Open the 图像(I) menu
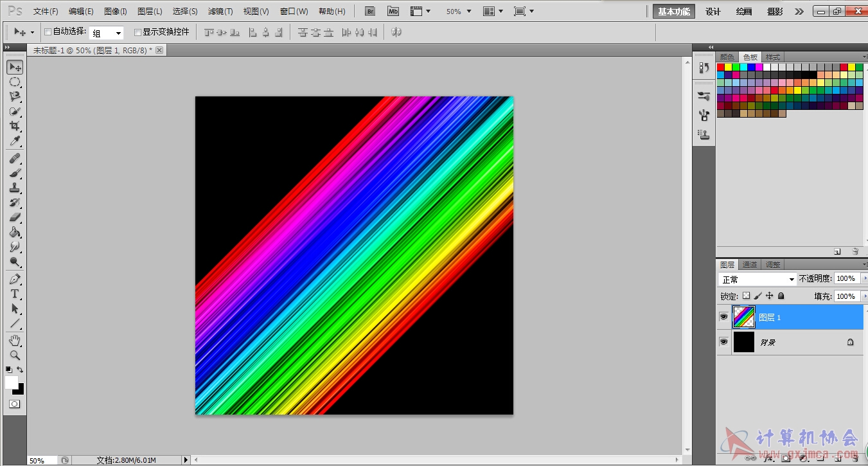The width and height of the screenshot is (868, 466). click(x=116, y=12)
